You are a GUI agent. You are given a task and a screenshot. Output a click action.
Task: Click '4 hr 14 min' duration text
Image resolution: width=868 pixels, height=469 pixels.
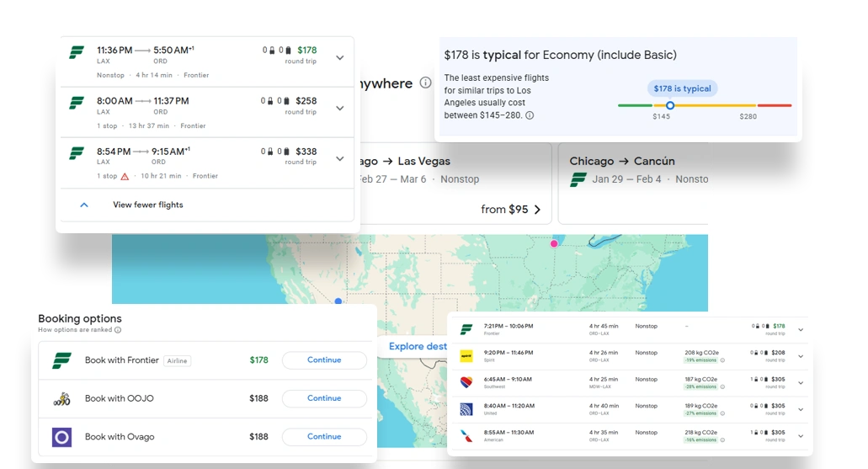[x=154, y=75]
